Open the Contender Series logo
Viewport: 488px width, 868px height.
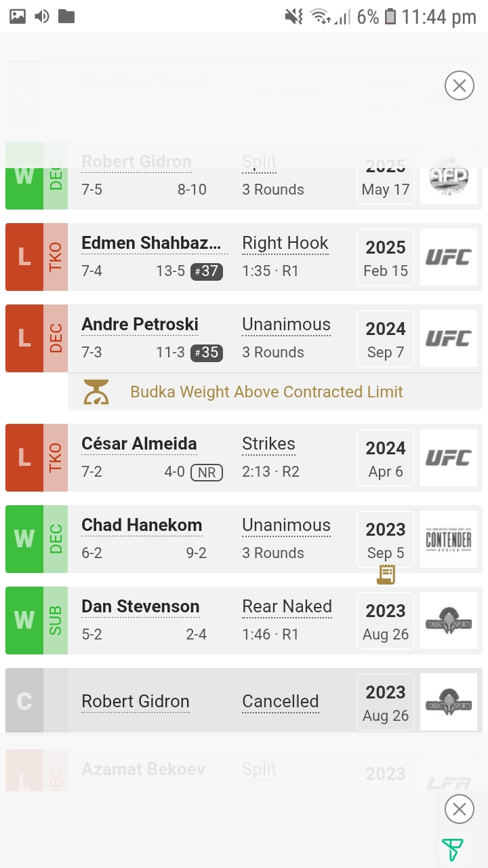[448, 539]
